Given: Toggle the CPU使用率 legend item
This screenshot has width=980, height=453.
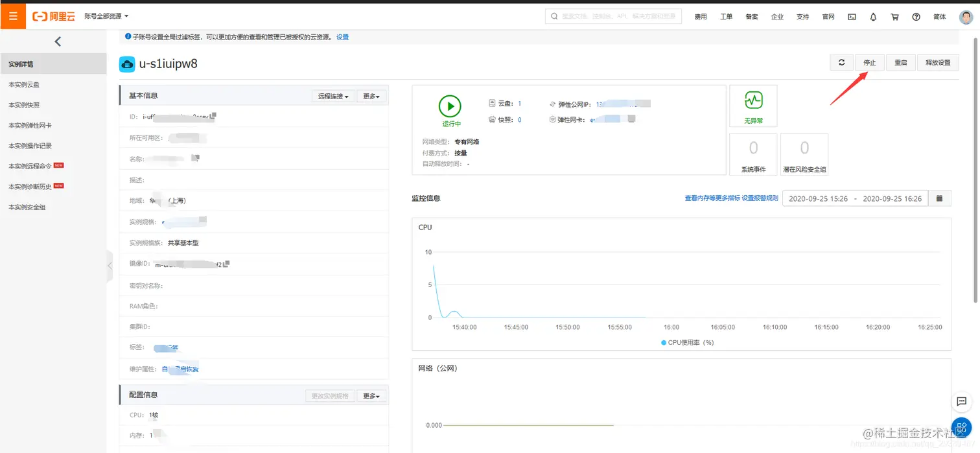Looking at the screenshot, I should click(687, 342).
